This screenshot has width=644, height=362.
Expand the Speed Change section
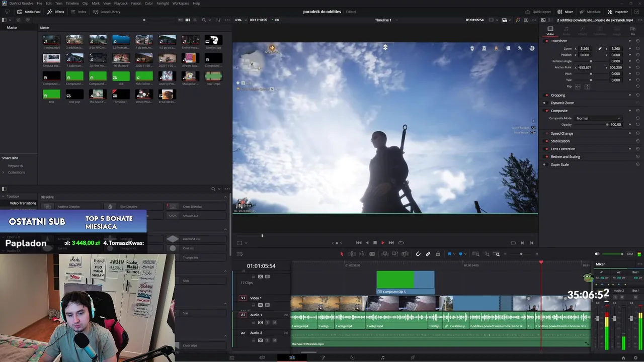click(x=561, y=133)
